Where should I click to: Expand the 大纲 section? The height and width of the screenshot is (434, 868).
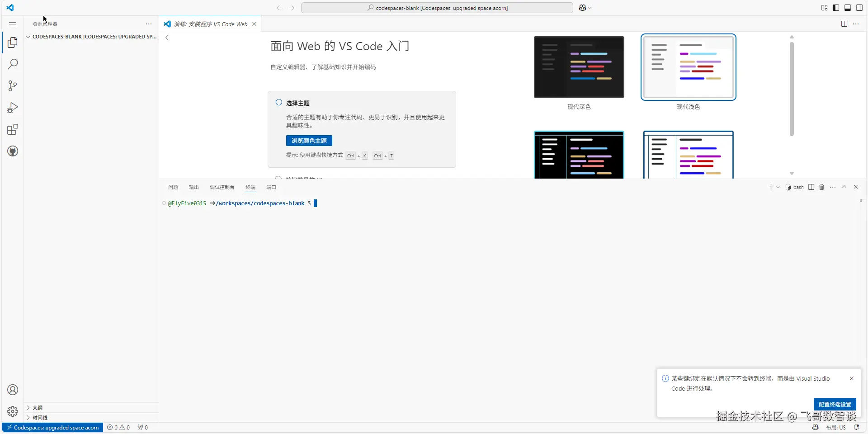click(91, 408)
